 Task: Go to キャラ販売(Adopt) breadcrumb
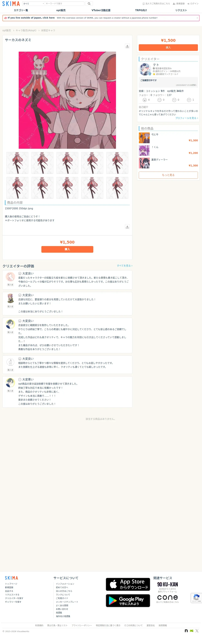26,30
